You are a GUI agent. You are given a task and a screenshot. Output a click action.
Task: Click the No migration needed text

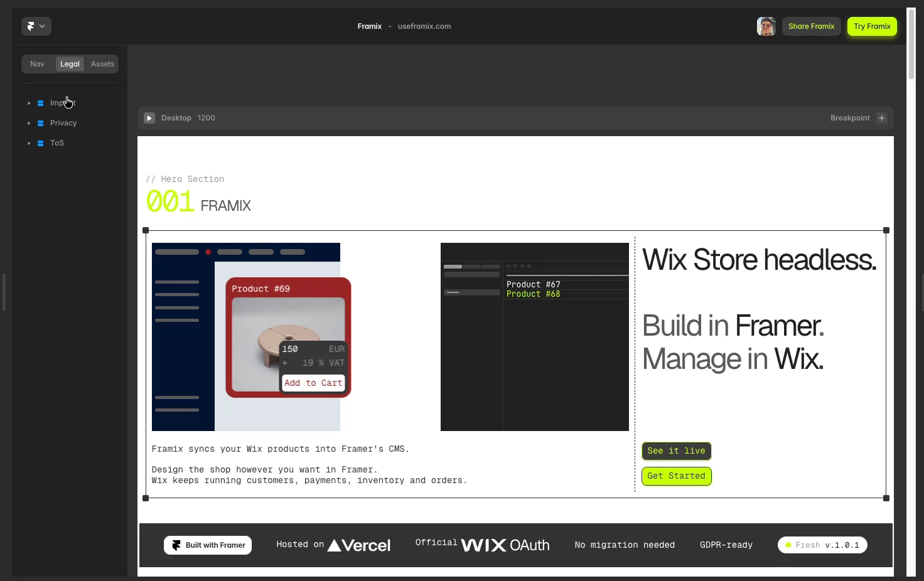625,545
